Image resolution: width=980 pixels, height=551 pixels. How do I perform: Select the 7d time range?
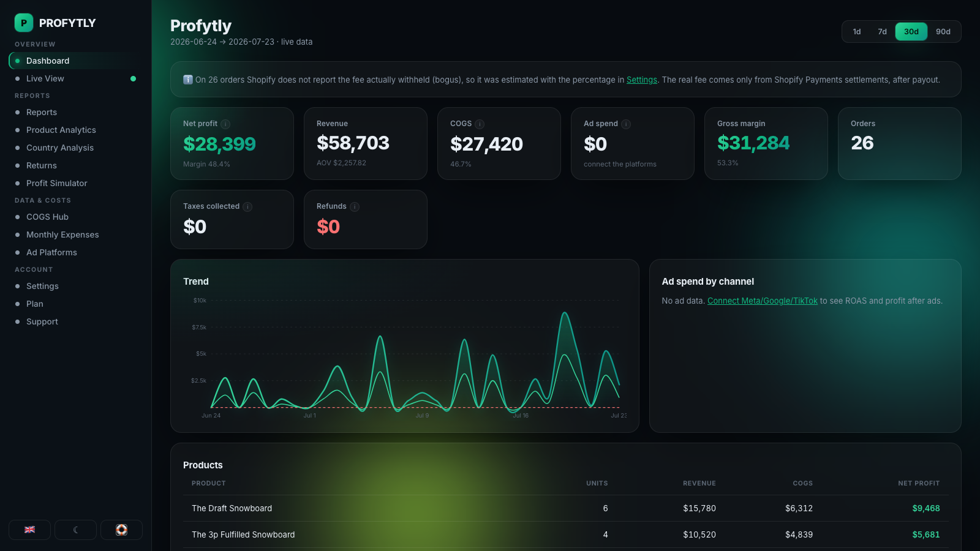882,32
